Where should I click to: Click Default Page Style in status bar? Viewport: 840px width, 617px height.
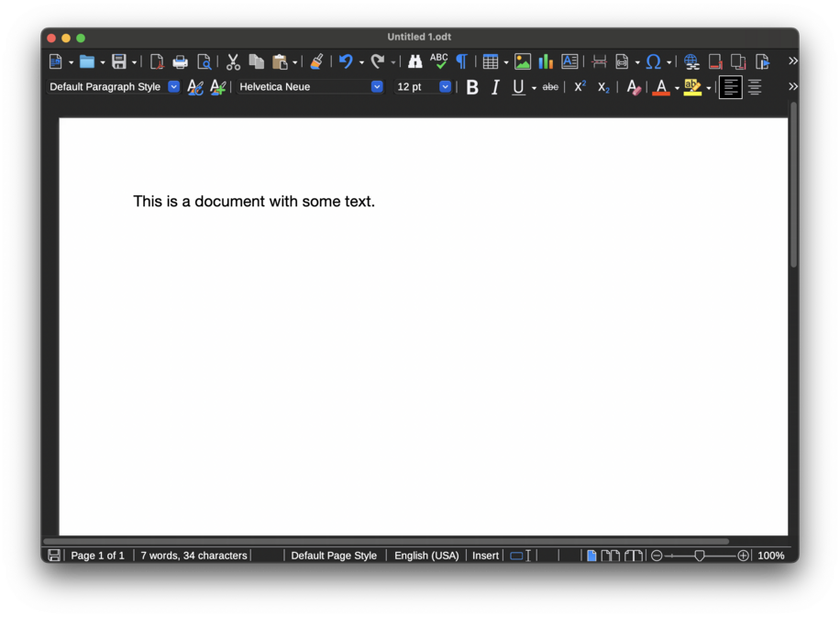coord(334,555)
